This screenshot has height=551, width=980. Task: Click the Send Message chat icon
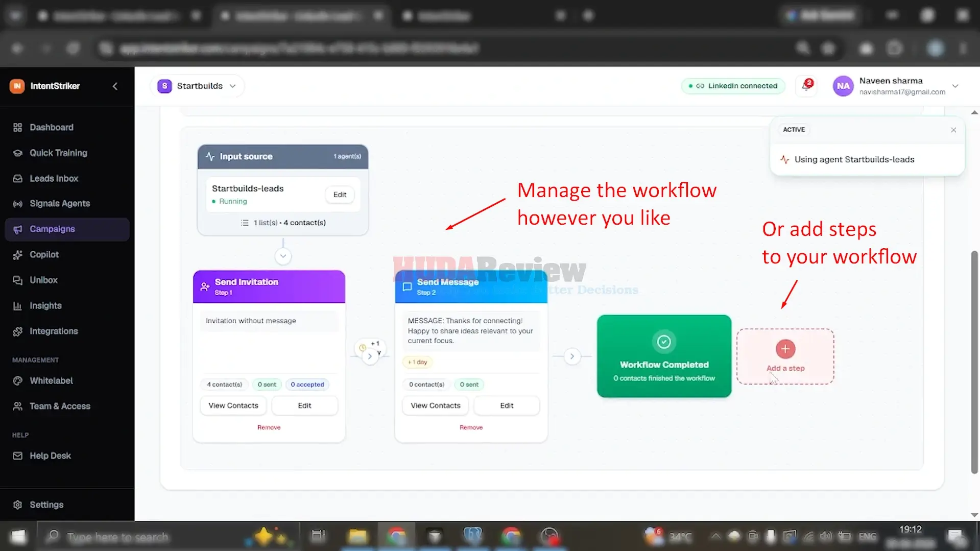[x=407, y=286]
